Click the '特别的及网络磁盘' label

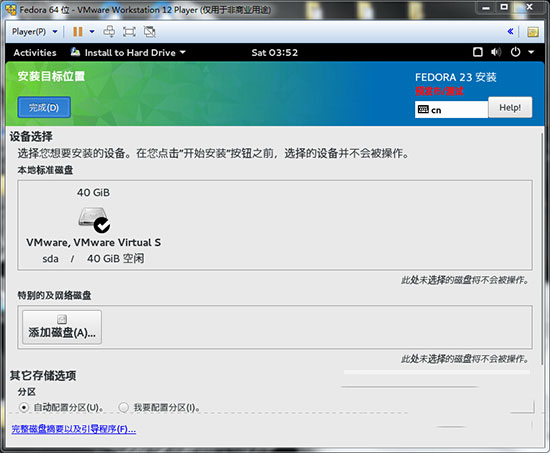point(54,295)
